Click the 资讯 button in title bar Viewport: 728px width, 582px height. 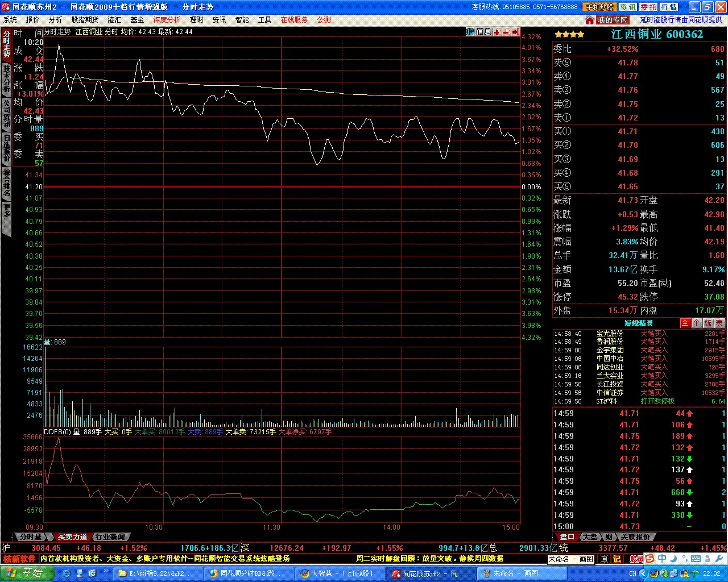627,7
